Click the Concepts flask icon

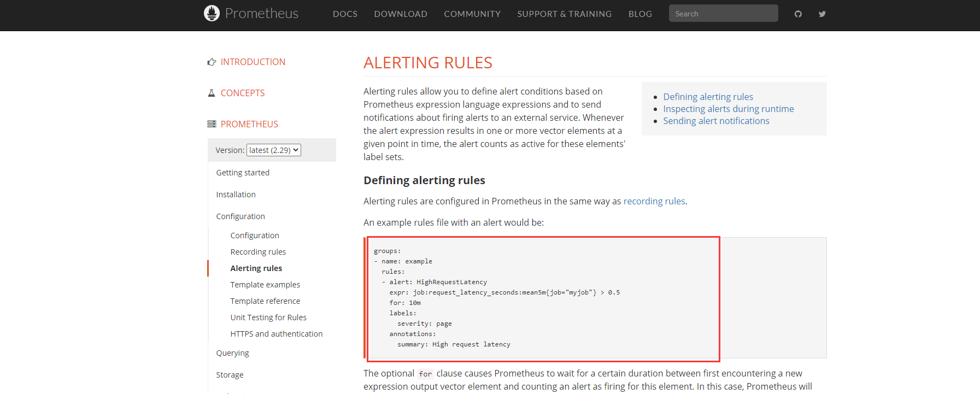[212, 93]
